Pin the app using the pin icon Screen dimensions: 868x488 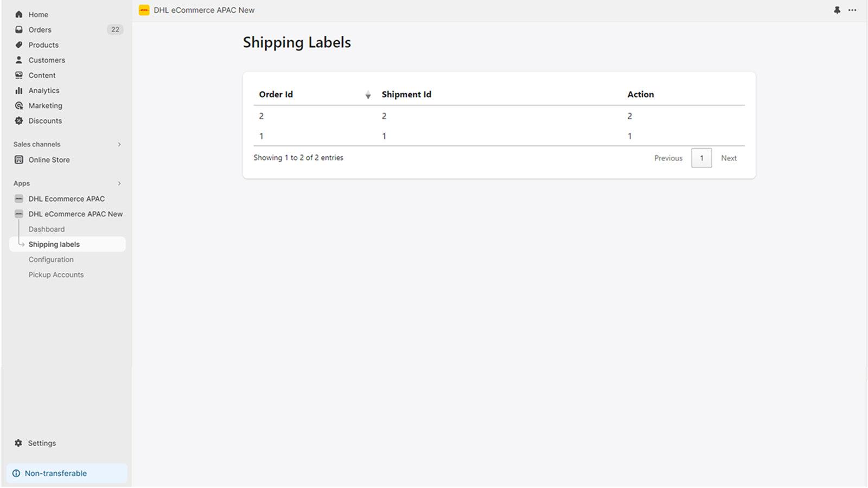click(x=837, y=10)
